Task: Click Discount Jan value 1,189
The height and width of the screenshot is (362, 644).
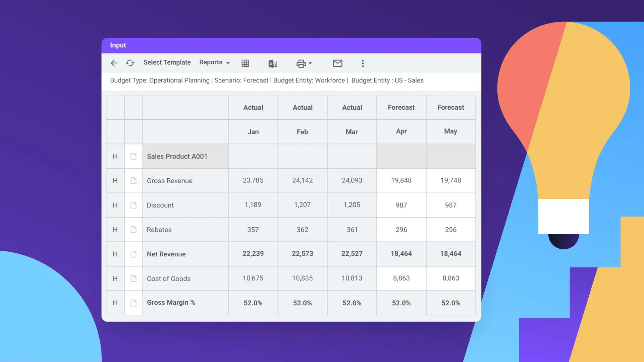Action: click(x=253, y=205)
